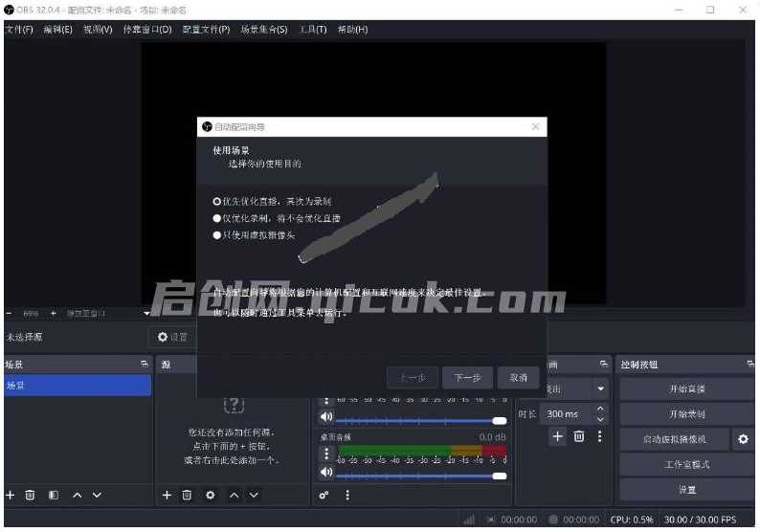760x532 pixels.
Task: Open the 缩放至窗口 preview scaling dropdown
Action: click(x=107, y=314)
